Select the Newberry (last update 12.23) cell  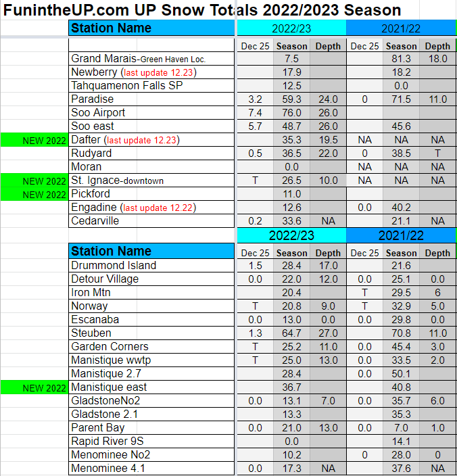point(151,72)
